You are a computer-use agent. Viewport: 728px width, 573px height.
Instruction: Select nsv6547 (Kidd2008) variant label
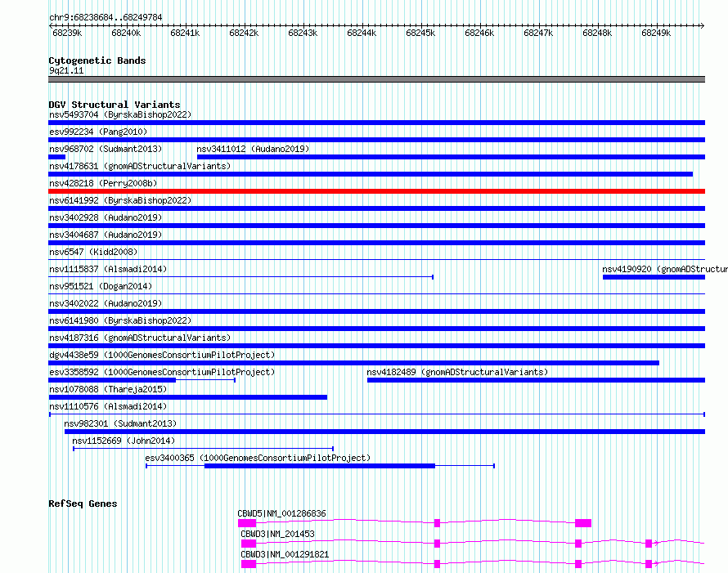[93, 252]
